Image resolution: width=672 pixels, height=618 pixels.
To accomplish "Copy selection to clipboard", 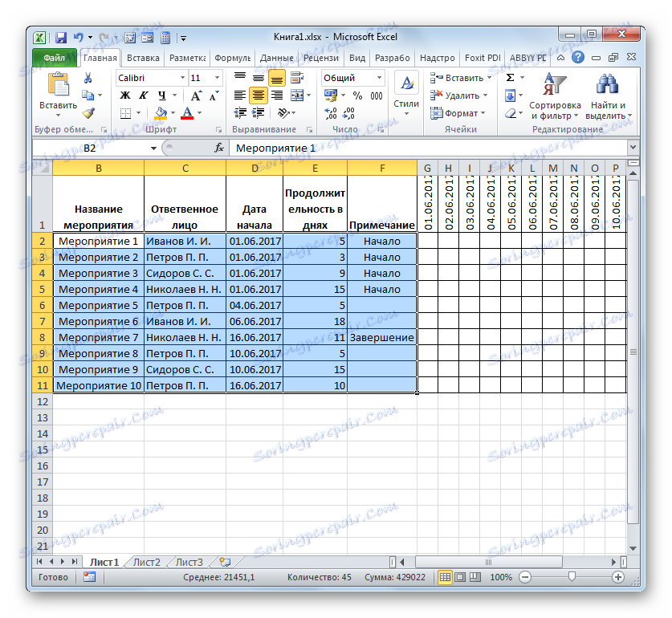I will point(88,96).
